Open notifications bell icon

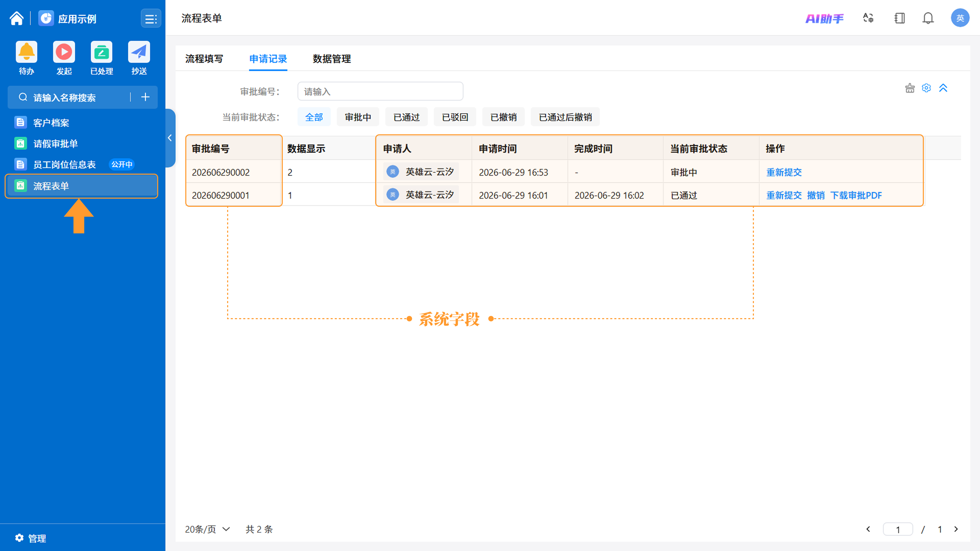[x=928, y=18]
